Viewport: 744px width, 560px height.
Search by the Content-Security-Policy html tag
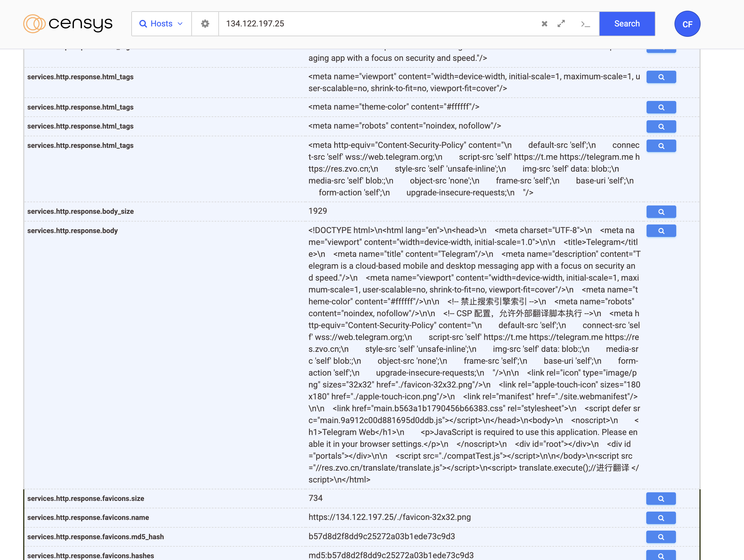click(x=661, y=146)
